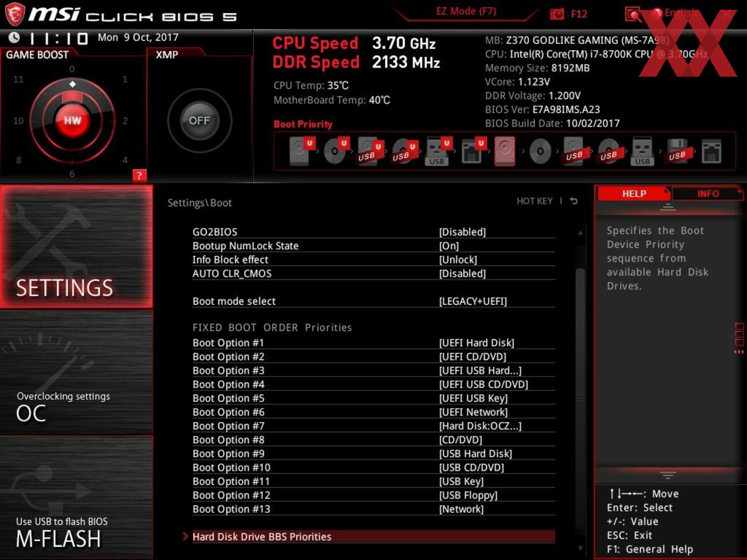Click the UEFI CD/DVD boot priority icon
Screen dimensions: 747x560
tap(336, 151)
